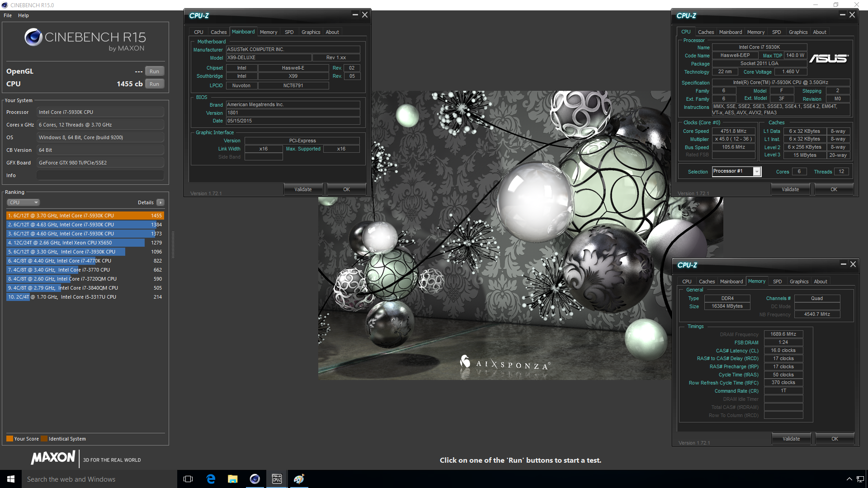Run the OpenGL benchmark test
Viewport: 868px width, 488px height.
[154, 71]
